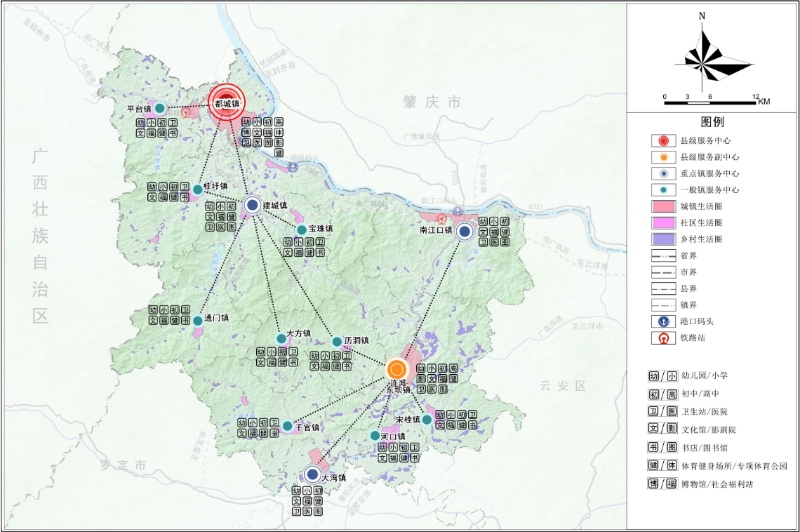Click the 肇庆市 map label
The width and height of the screenshot is (800, 532).
coord(432,102)
